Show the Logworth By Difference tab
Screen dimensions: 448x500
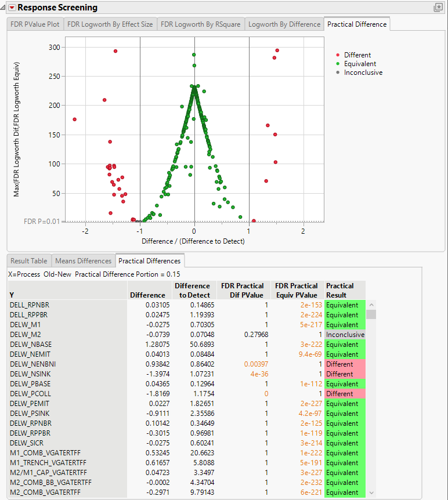(284, 24)
